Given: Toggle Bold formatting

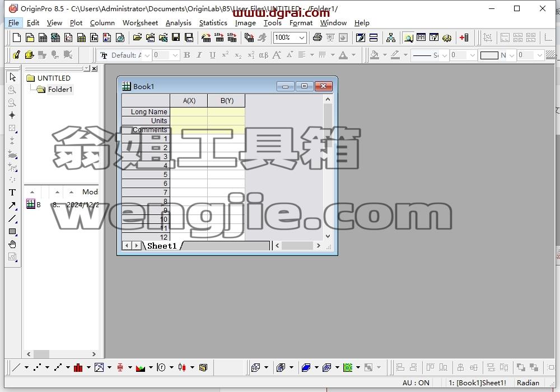Looking at the screenshot, I should 187,55.
